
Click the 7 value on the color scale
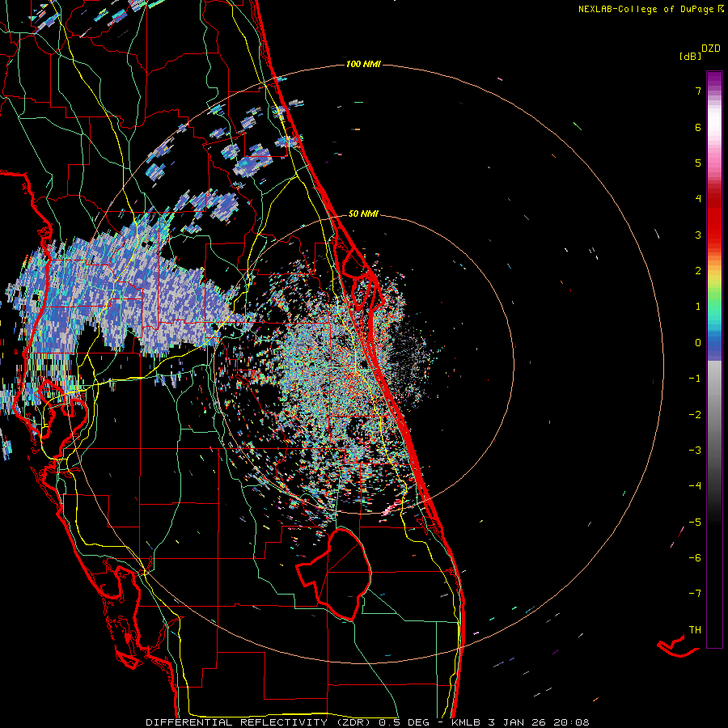[698, 91]
